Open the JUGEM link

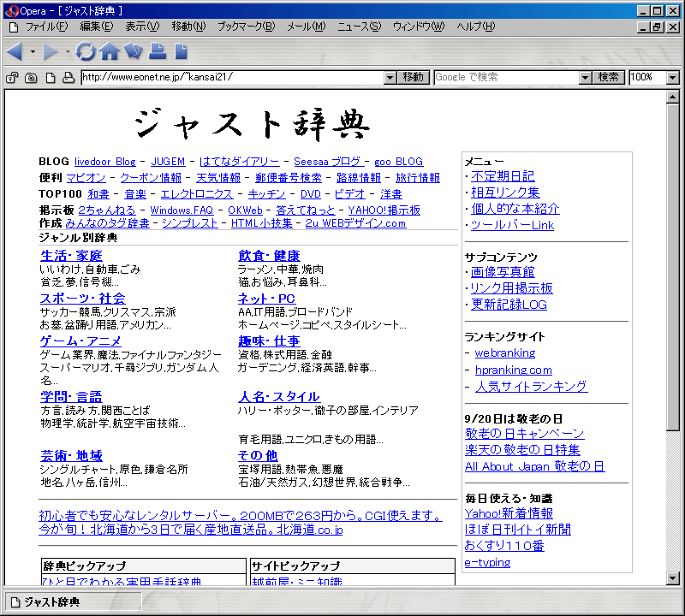(x=168, y=162)
